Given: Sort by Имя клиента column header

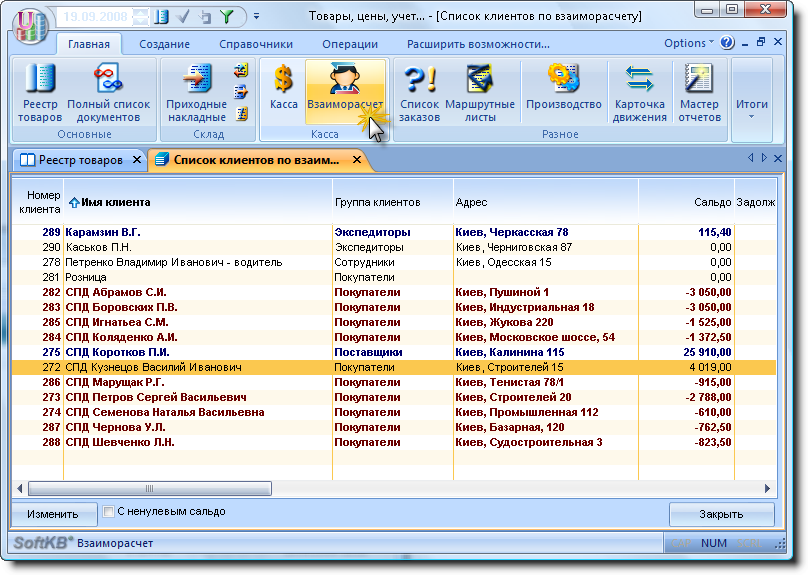Looking at the screenshot, I should pos(198,202).
